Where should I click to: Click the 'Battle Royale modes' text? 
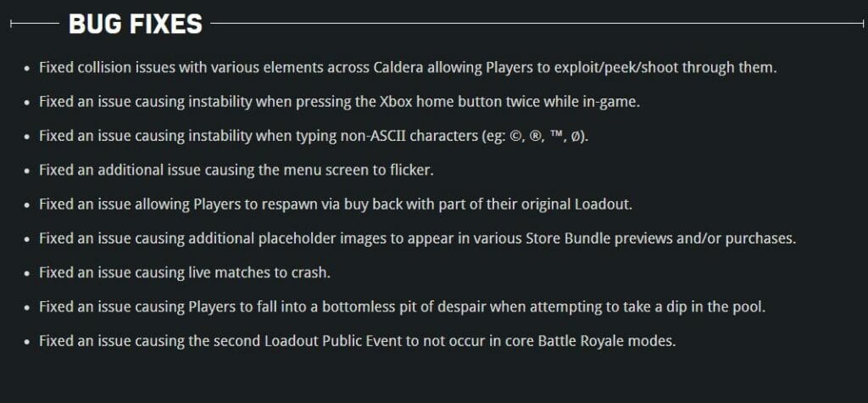tap(607, 341)
